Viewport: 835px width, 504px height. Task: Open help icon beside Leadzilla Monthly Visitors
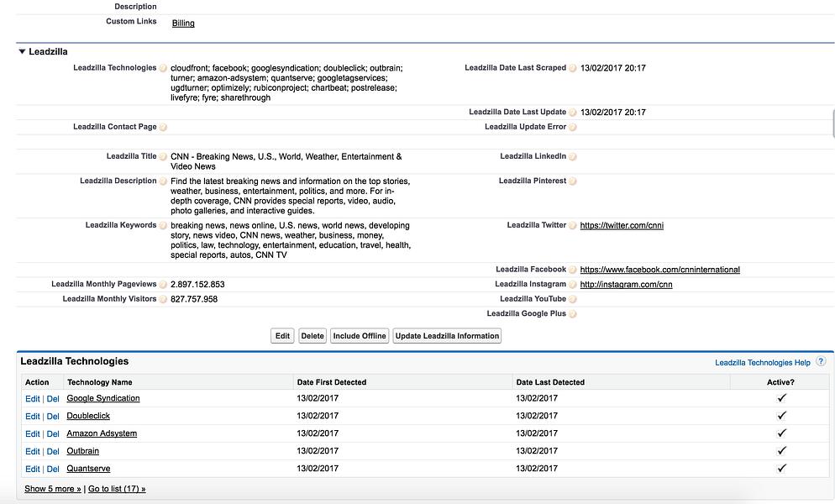point(163,299)
